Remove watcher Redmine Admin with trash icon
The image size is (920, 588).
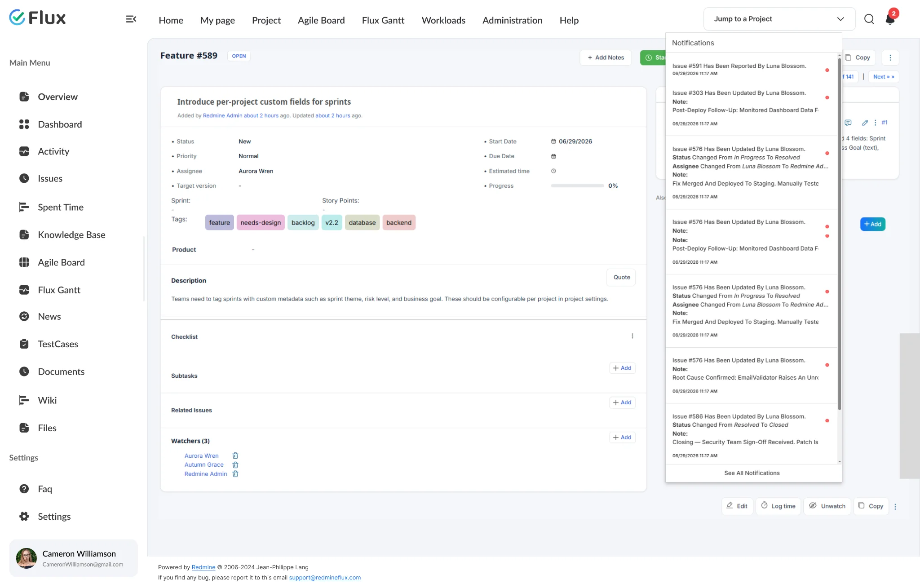[x=235, y=474]
